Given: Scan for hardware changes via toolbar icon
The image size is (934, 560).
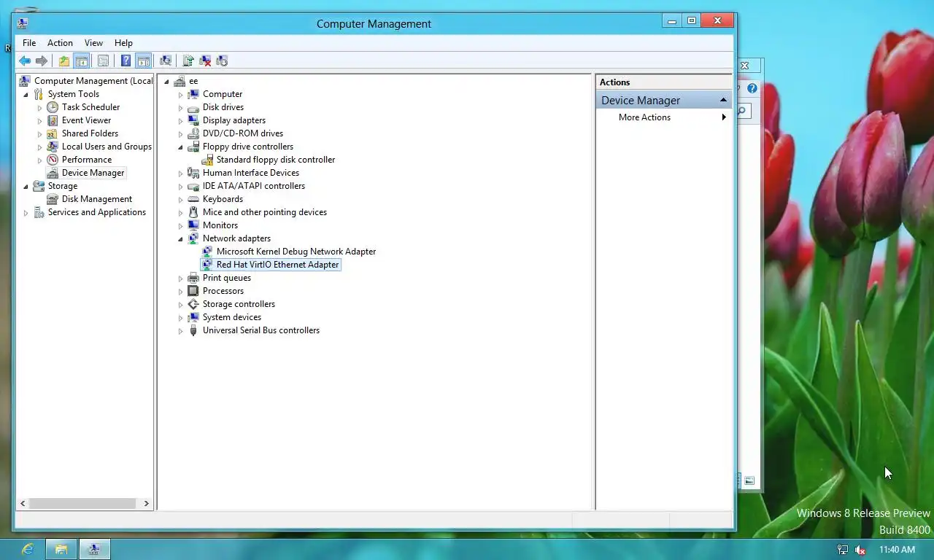Looking at the screenshot, I should (166, 61).
